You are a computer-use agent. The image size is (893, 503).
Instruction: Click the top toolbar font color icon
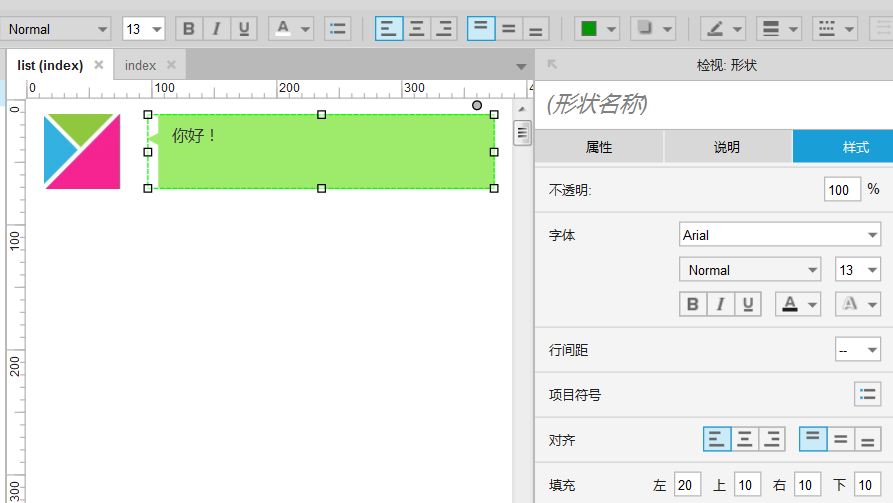coord(283,28)
